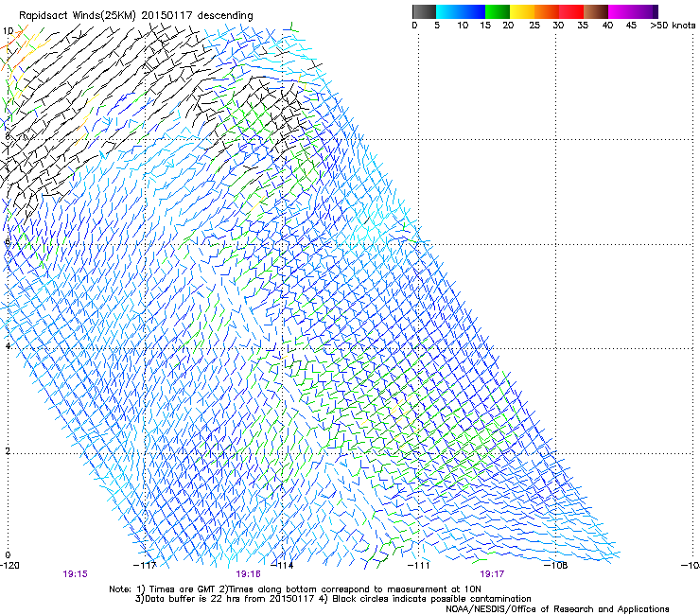Click the red 30-35 knots legend color
Viewport: 700px width, 615px height.
click(571, 11)
